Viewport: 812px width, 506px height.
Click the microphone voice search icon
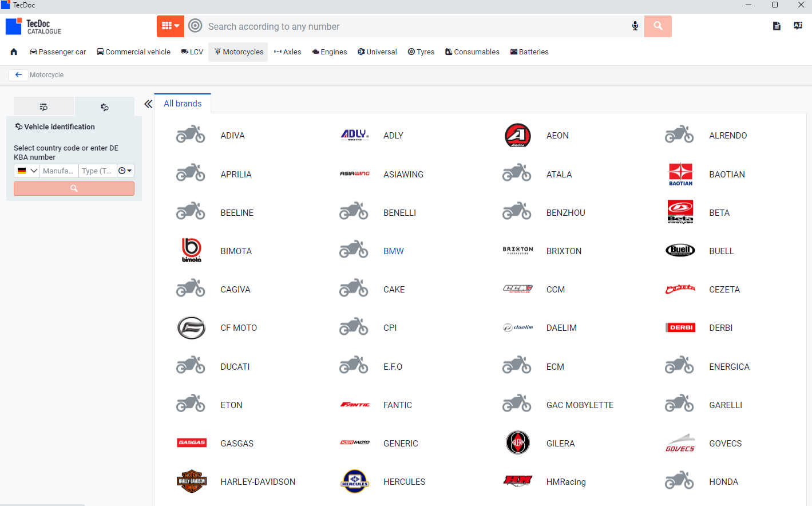[x=635, y=26]
